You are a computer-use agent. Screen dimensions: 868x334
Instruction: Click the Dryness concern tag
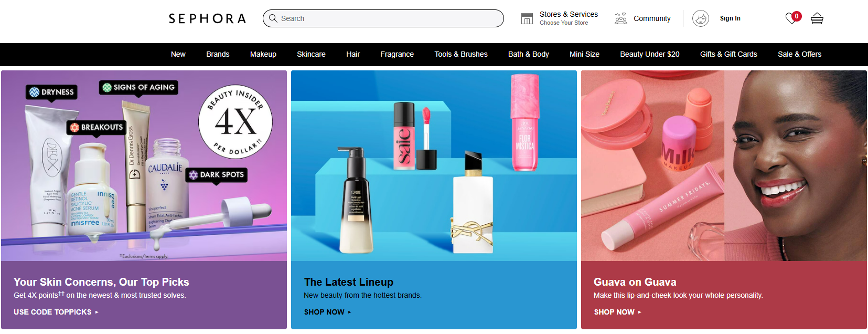tap(52, 92)
